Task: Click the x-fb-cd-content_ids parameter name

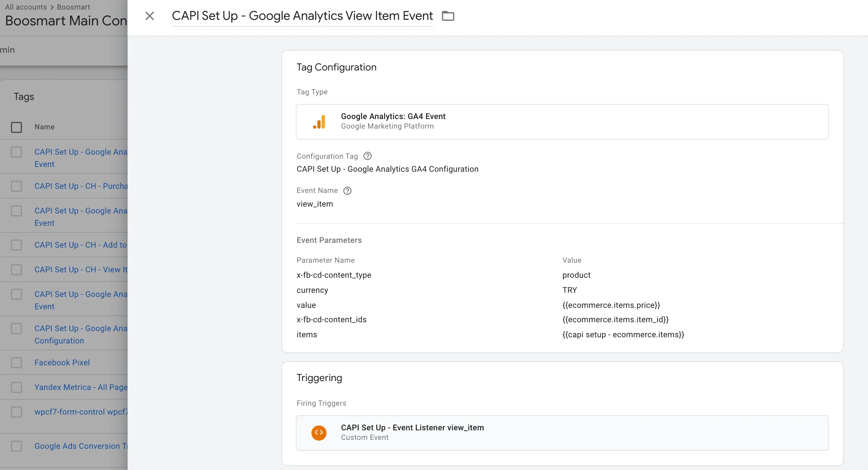Action: [x=331, y=319]
